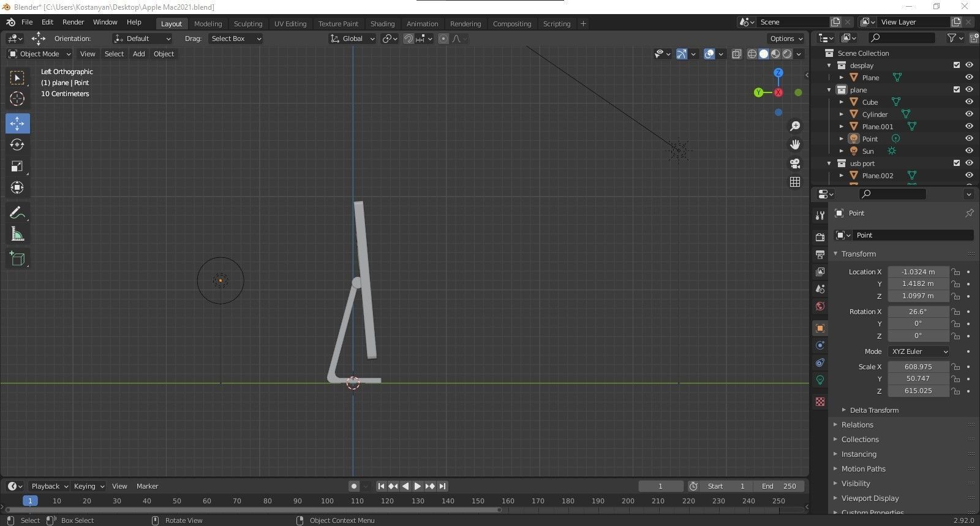This screenshot has height=526, width=980.
Task: Open the Tool properties tab
Action: click(x=820, y=216)
